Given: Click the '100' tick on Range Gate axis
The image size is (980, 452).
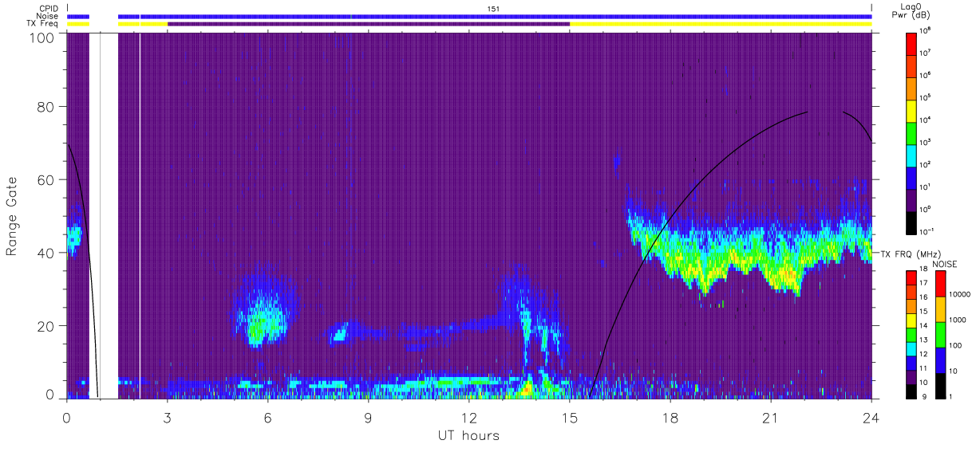Looking at the screenshot, I should coord(43,37).
